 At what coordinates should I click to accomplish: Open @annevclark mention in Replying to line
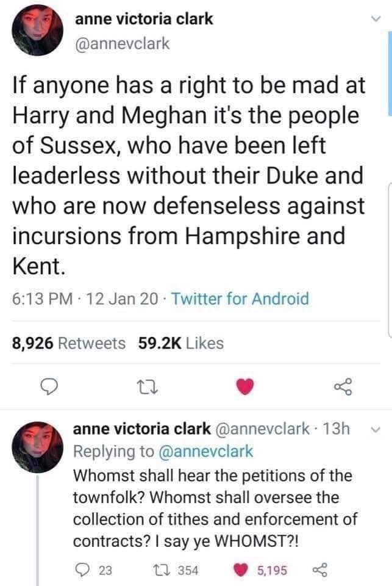206,451
